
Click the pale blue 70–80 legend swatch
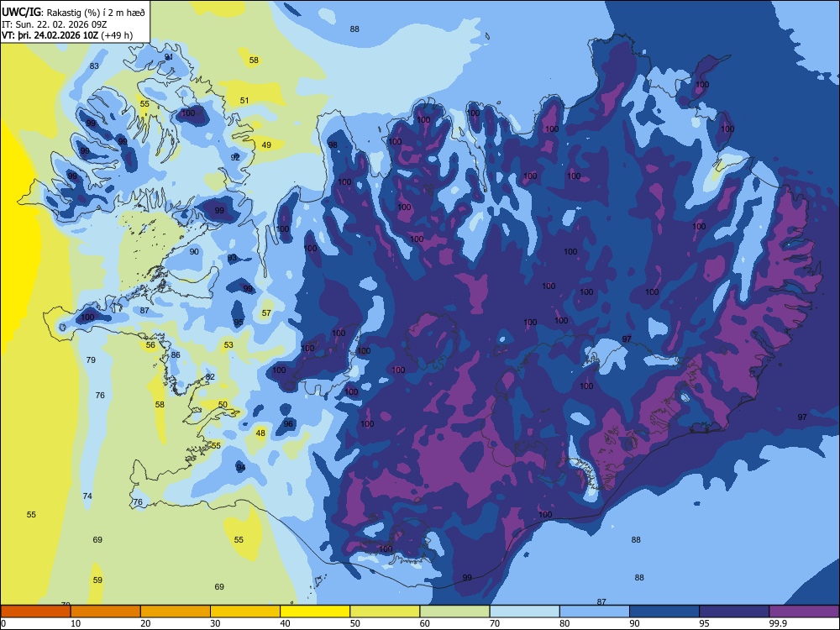coord(524,612)
